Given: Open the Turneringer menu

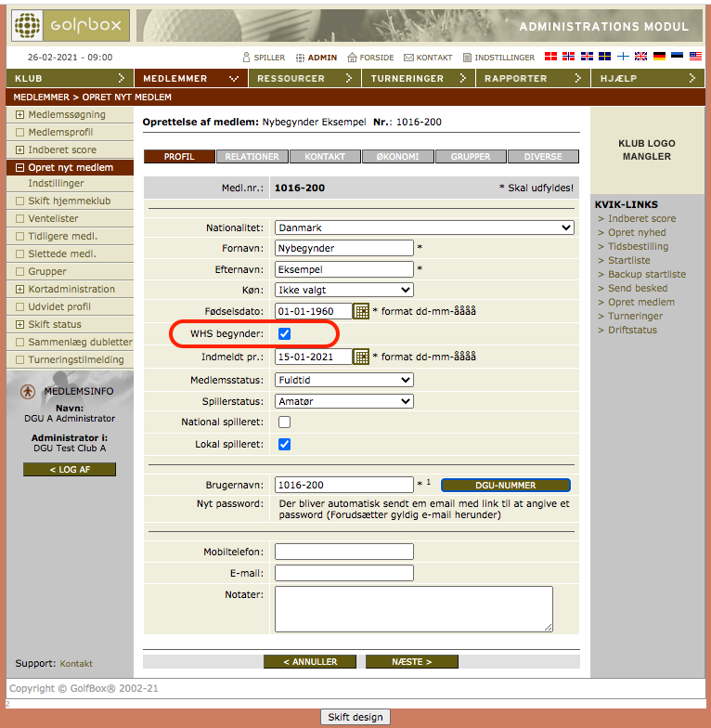Looking at the screenshot, I should pos(418,79).
